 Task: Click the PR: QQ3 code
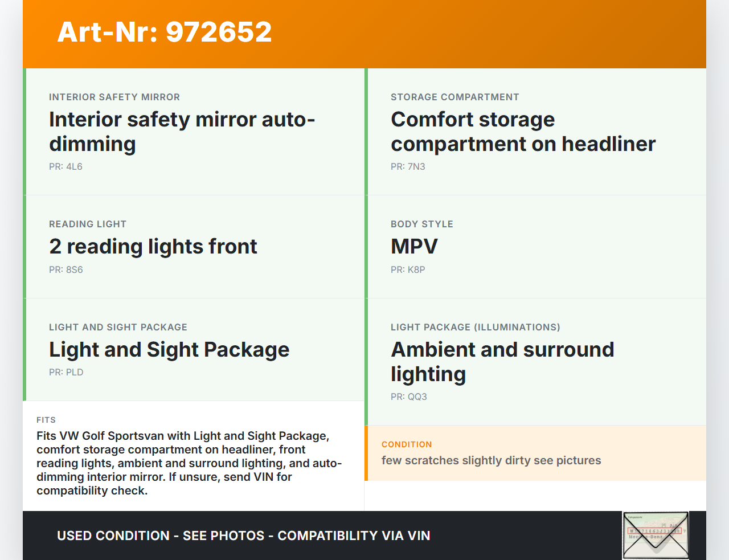[x=408, y=397]
